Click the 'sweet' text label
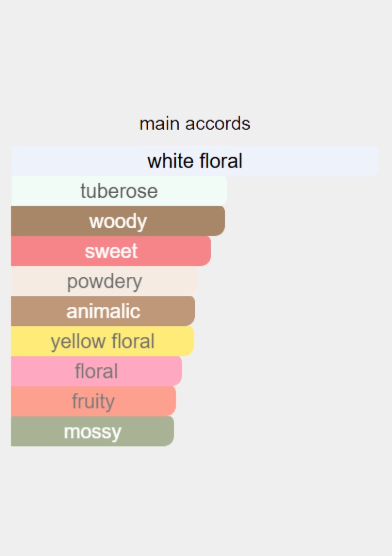Image resolution: width=392 pixels, height=556 pixels. tap(111, 251)
